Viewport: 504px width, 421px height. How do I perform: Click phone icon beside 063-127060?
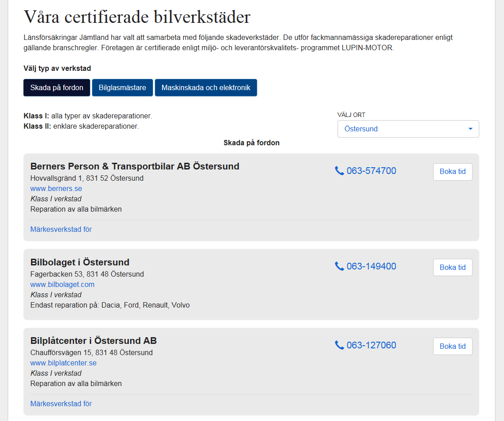click(339, 345)
